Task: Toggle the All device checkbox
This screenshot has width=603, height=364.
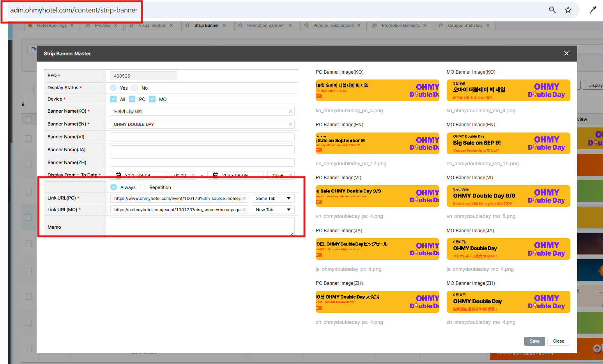Action: tap(113, 99)
